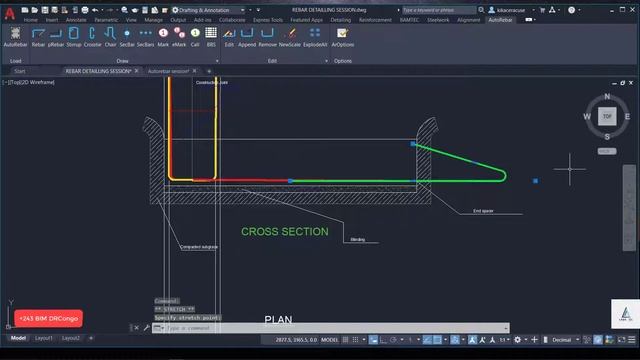Choose the Stirrup tool
Screen dimensions: 640x360
click(74, 37)
